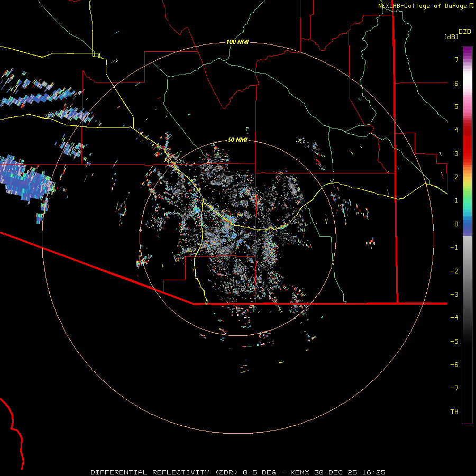Click the DZD product label above the scale
The width and height of the screenshot is (476, 476).
click(x=465, y=32)
